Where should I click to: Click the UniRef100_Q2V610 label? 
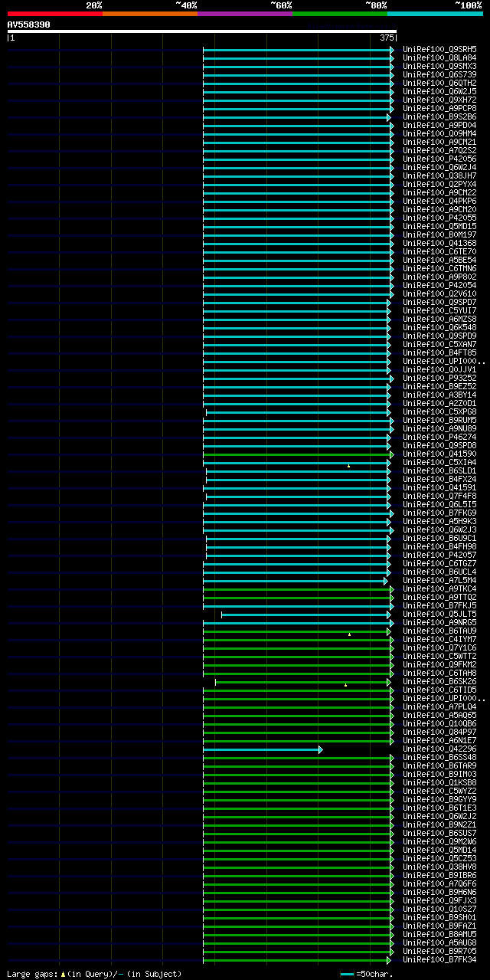[x=439, y=293]
